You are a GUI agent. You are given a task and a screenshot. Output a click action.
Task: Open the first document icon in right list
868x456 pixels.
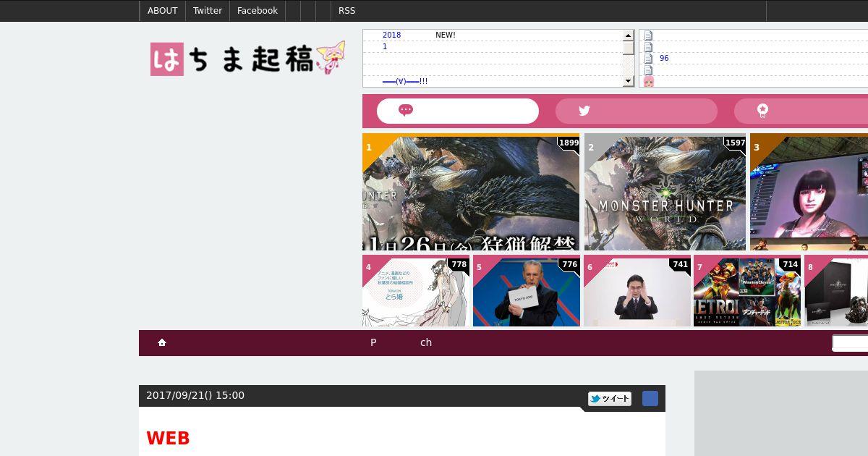[649, 35]
